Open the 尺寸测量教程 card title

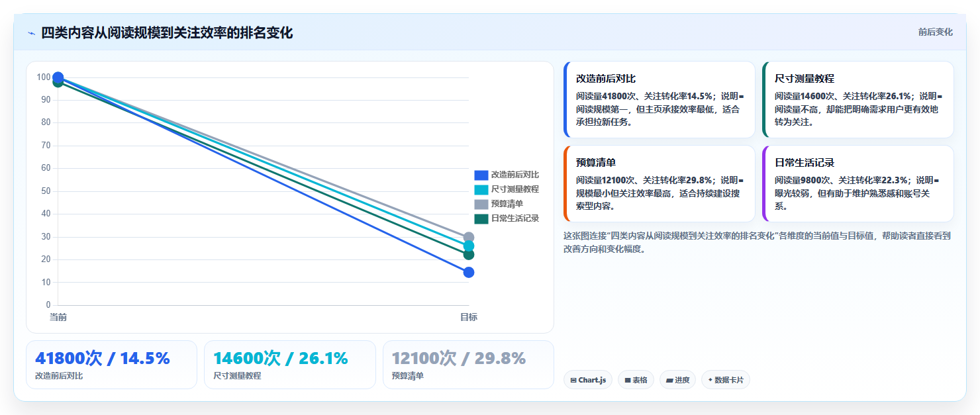[x=805, y=78]
